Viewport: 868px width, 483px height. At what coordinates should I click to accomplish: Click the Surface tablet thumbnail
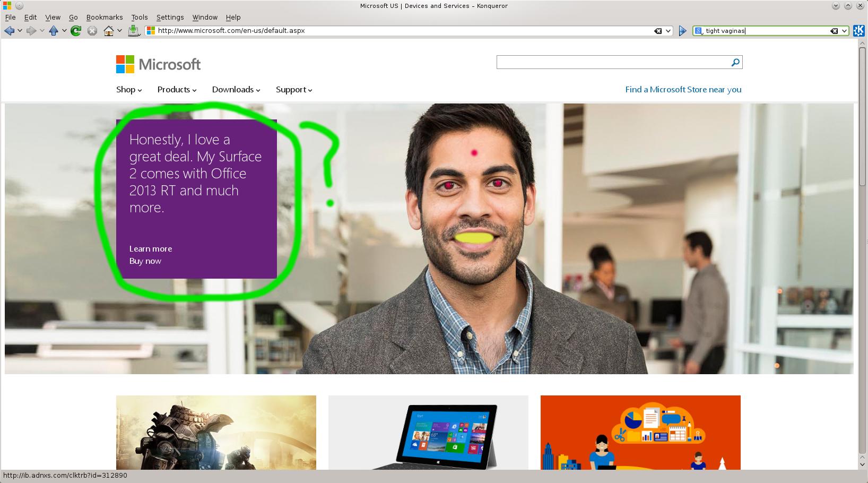tap(428, 433)
